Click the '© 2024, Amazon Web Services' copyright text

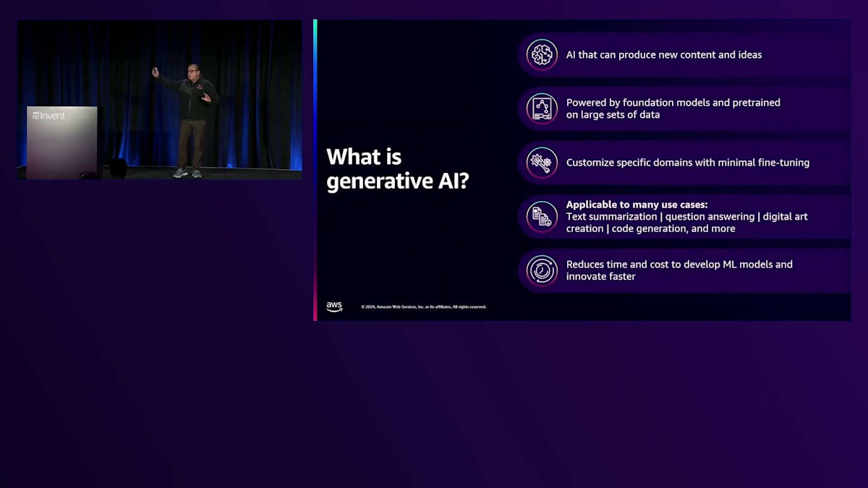(424, 307)
